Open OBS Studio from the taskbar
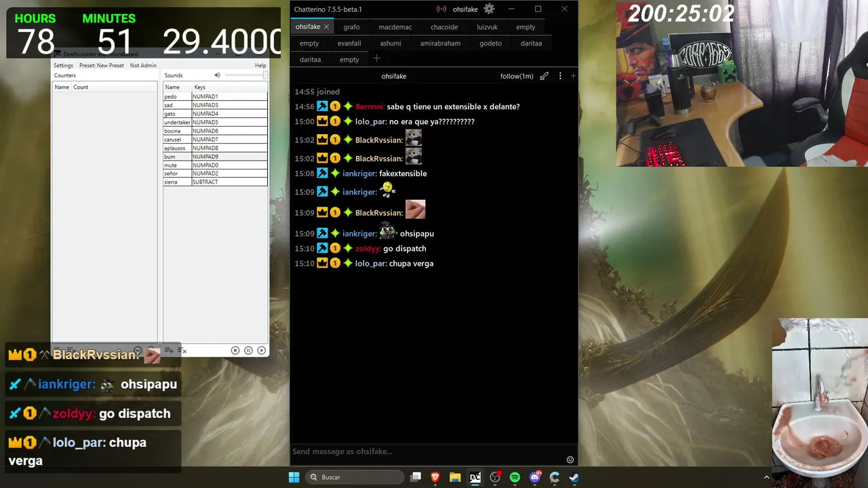Viewport: 868px width, 488px height. [x=495, y=477]
